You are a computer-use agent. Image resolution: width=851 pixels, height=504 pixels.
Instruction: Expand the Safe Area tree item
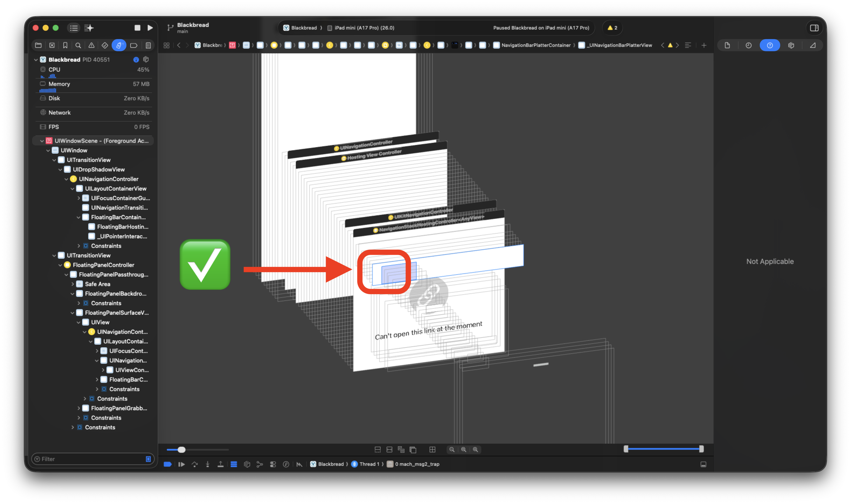[72, 284]
